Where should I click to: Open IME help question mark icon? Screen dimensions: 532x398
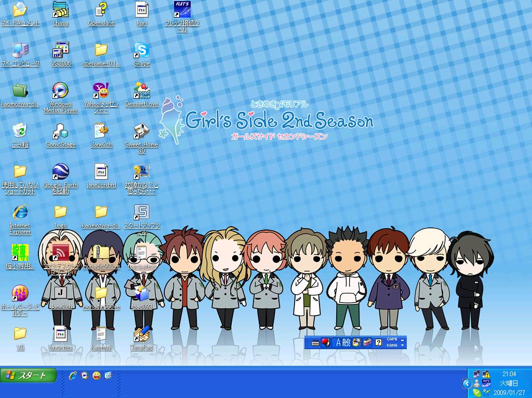click(378, 342)
